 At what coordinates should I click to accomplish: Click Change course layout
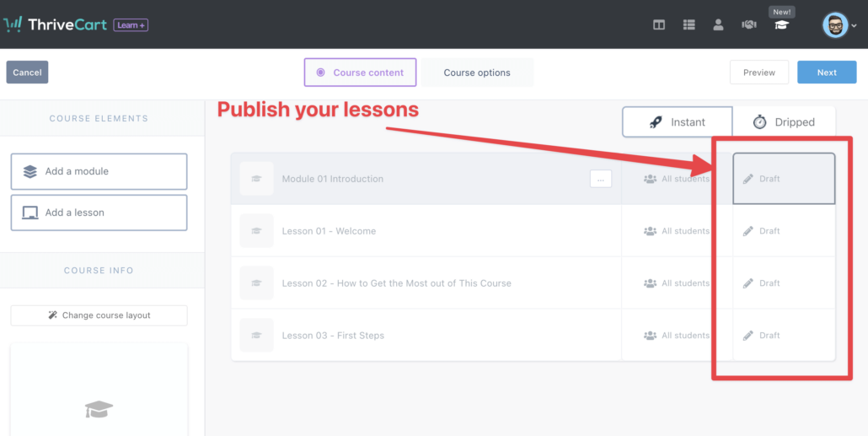(99, 315)
